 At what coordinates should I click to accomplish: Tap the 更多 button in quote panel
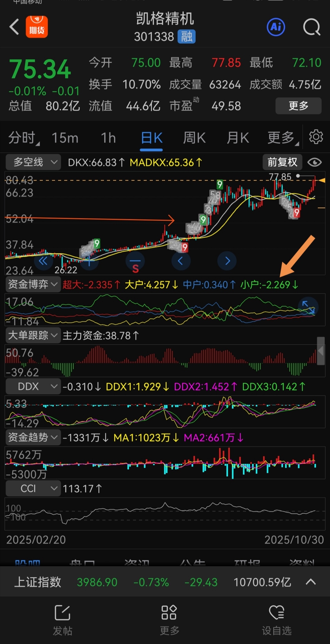[x=298, y=106]
